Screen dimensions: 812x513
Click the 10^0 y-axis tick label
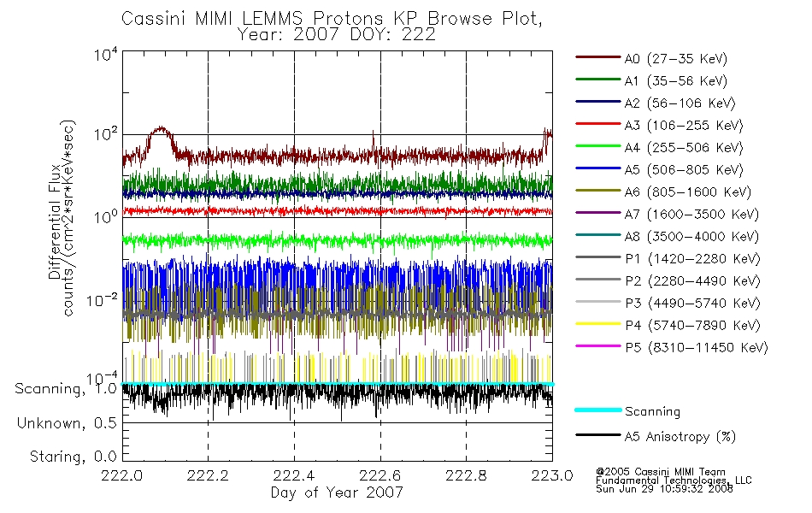pos(106,216)
